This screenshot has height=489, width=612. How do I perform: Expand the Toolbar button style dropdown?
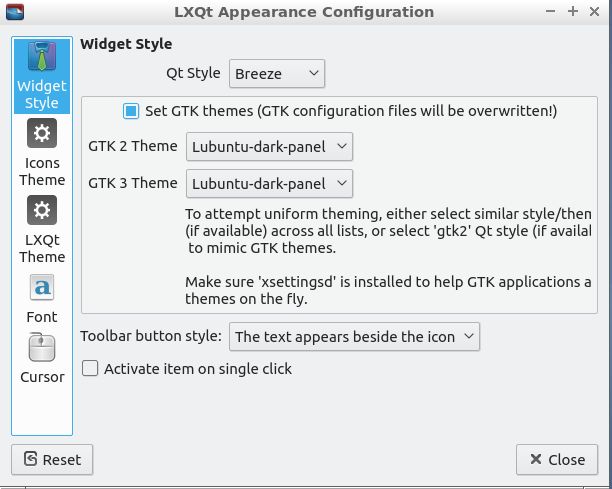[354, 336]
